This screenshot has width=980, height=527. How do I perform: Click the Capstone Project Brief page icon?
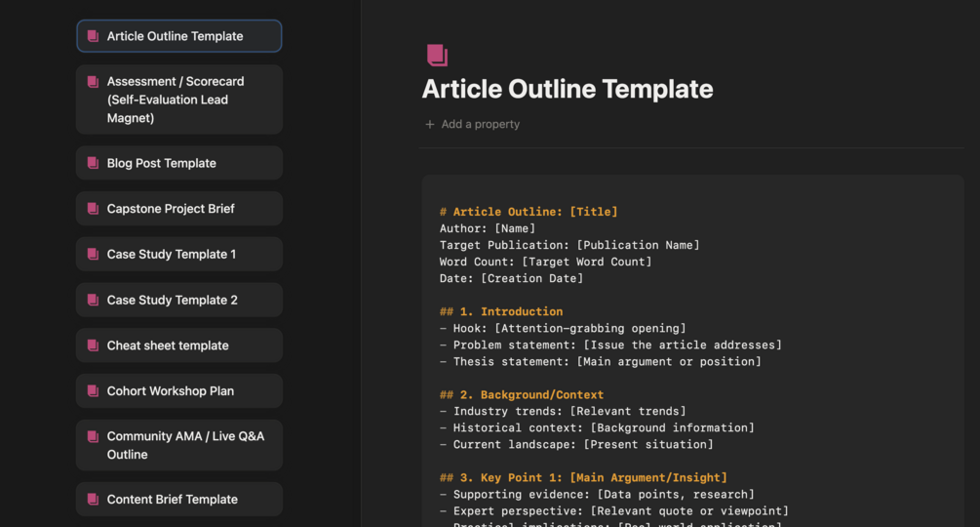(x=93, y=209)
